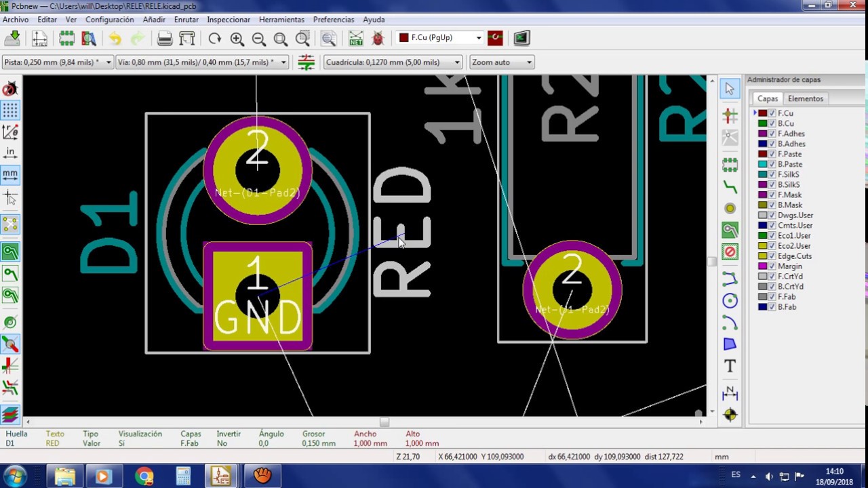Open the footprint editor icon
Viewport: 868px width, 488px height.
pos(66,39)
